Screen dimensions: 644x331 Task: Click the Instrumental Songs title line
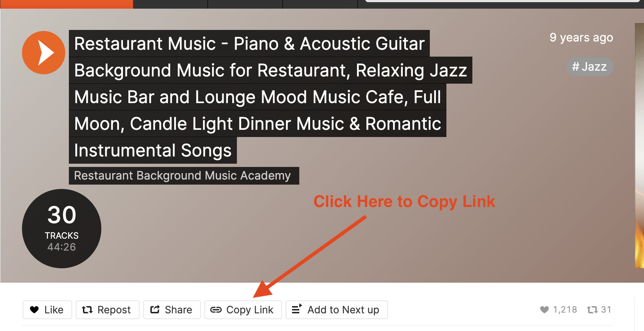point(153,150)
